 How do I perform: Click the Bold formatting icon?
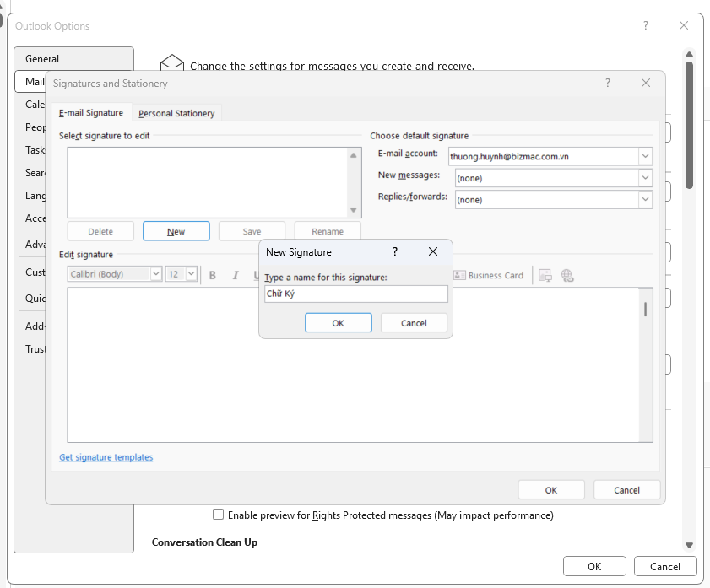[x=213, y=275]
